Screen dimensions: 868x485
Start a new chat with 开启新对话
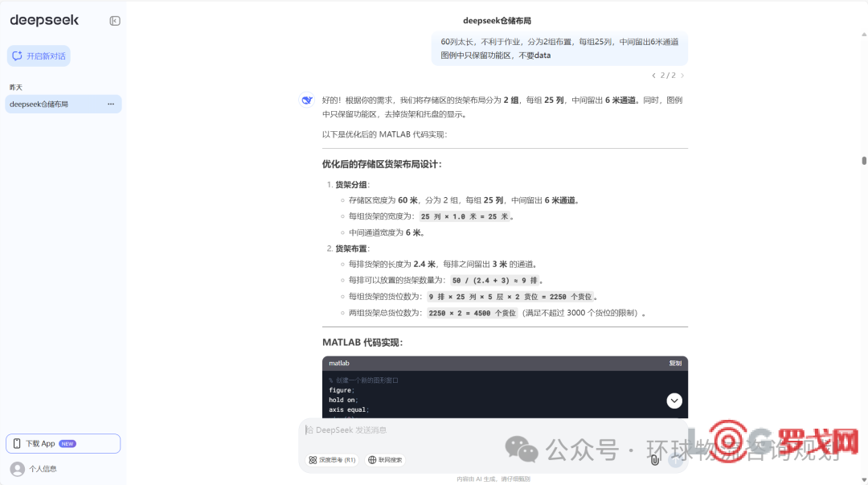(39, 56)
